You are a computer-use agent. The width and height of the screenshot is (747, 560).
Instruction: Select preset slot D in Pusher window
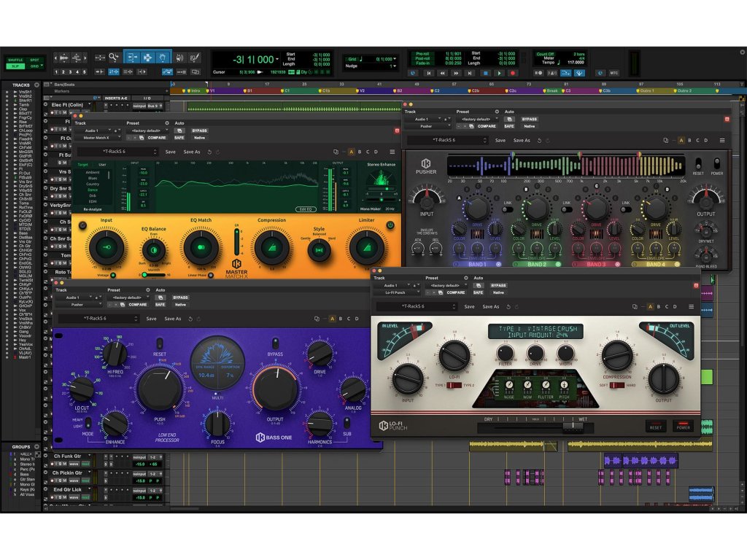click(x=706, y=141)
